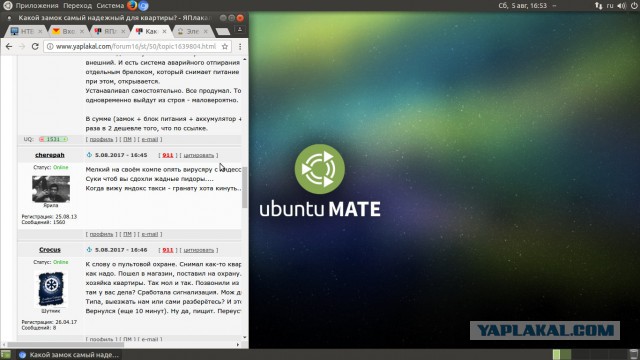
Task: Close the ЯПл tab
Action: [x=123, y=31]
